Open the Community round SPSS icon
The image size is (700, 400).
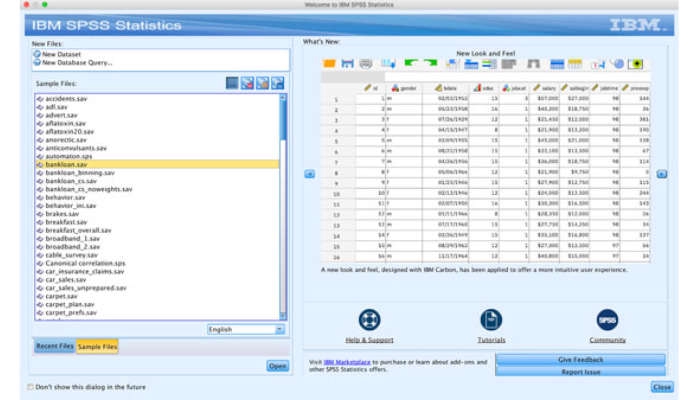(x=608, y=320)
